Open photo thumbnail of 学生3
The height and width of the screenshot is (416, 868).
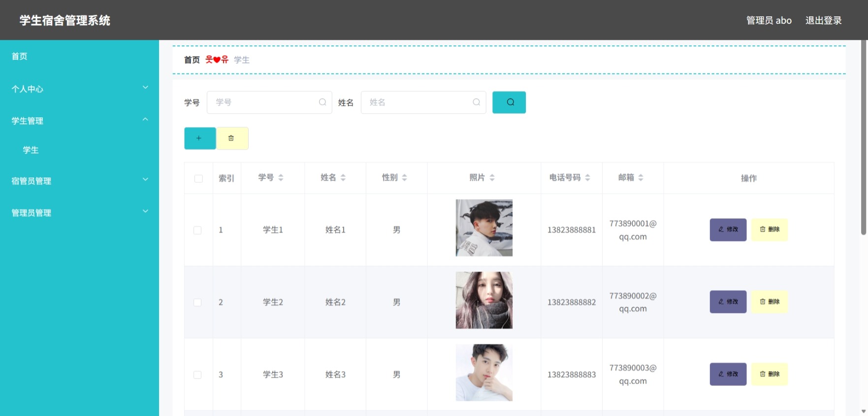484,373
